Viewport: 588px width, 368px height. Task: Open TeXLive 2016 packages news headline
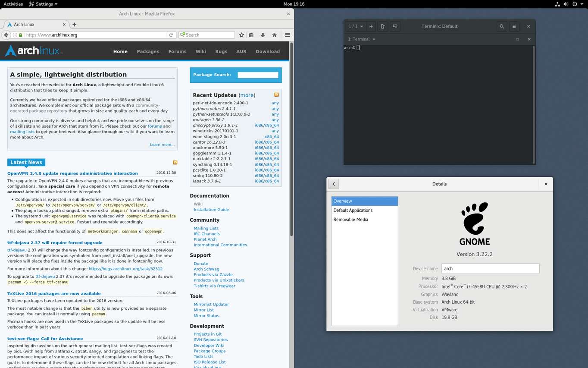tap(54, 293)
